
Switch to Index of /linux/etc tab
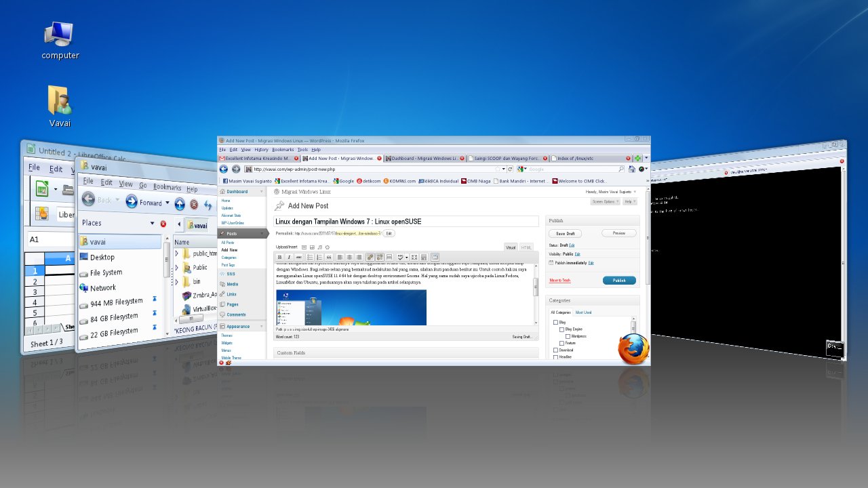click(590, 159)
